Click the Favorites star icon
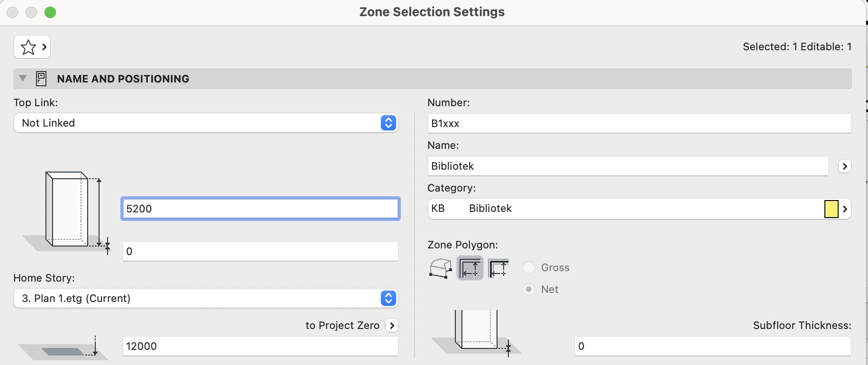 (x=28, y=47)
